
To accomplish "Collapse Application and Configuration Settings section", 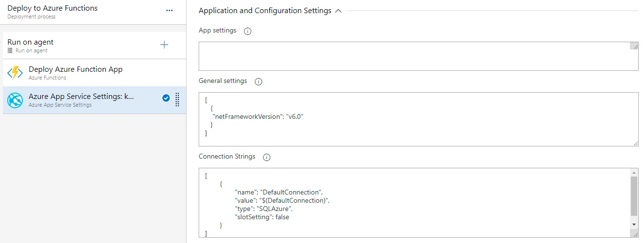I will [338, 11].
